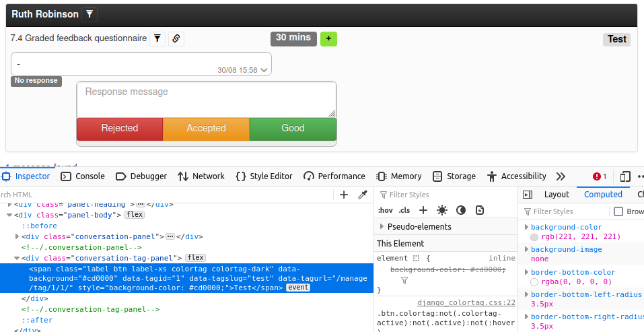
Task: Open the Accessibility tab
Action: tap(516, 176)
